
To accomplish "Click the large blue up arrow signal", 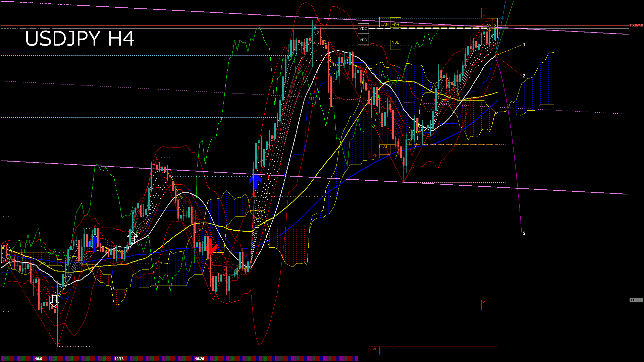I will (256, 181).
